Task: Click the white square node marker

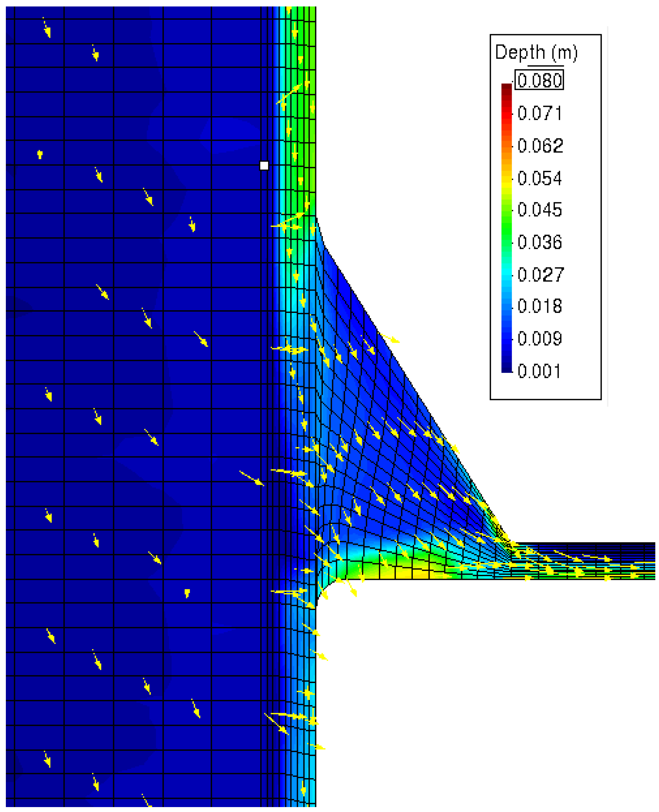Action: coord(264,165)
